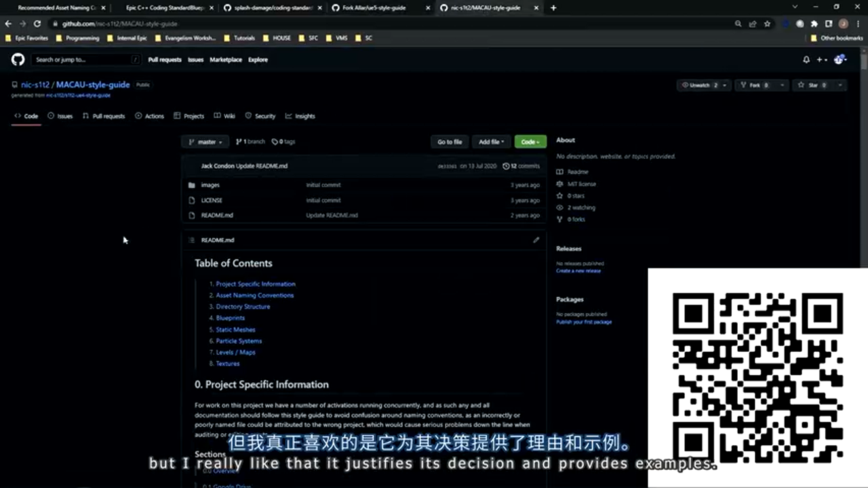Open the green Code dropdown
Screen dimensions: 868x488
coord(530,142)
